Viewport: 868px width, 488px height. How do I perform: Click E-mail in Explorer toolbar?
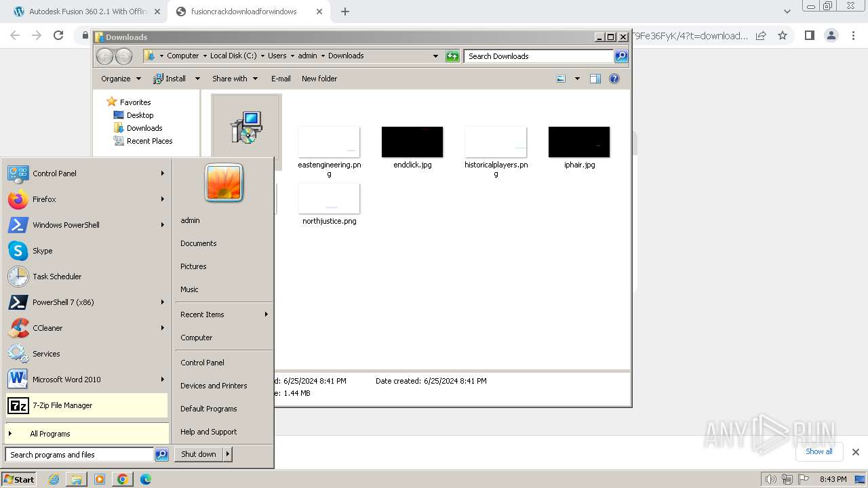pyautogui.click(x=281, y=79)
